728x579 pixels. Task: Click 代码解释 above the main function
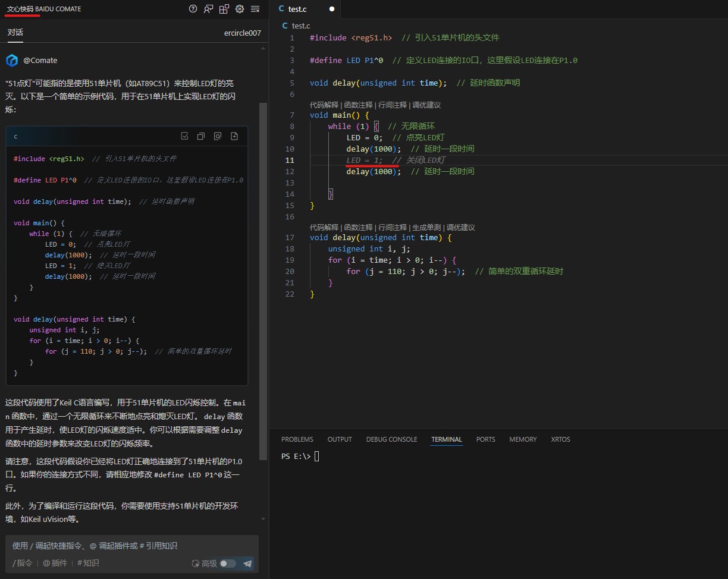pos(324,105)
